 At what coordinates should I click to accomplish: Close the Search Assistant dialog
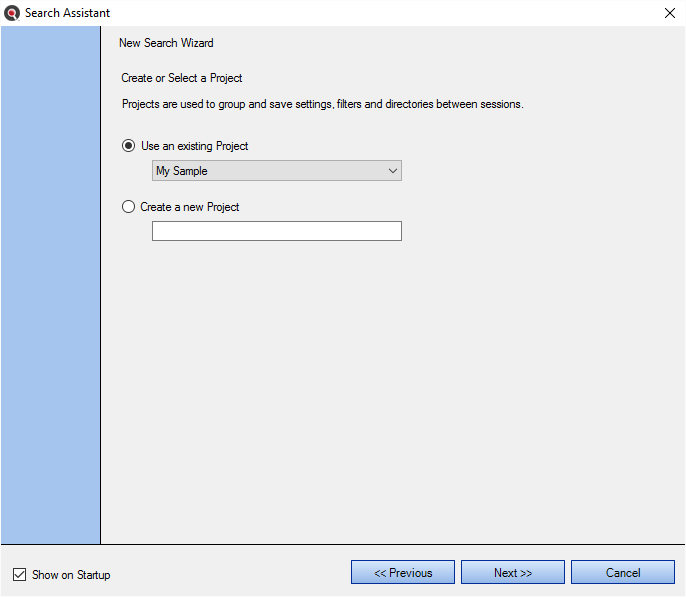click(x=669, y=13)
